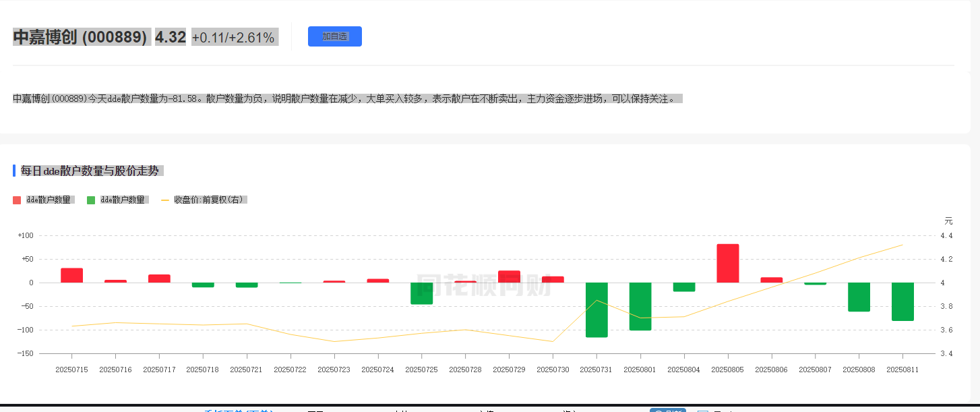The width and height of the screenshot is (980, 412).
Task: Click the -50 left axis label
Action: 28,306
